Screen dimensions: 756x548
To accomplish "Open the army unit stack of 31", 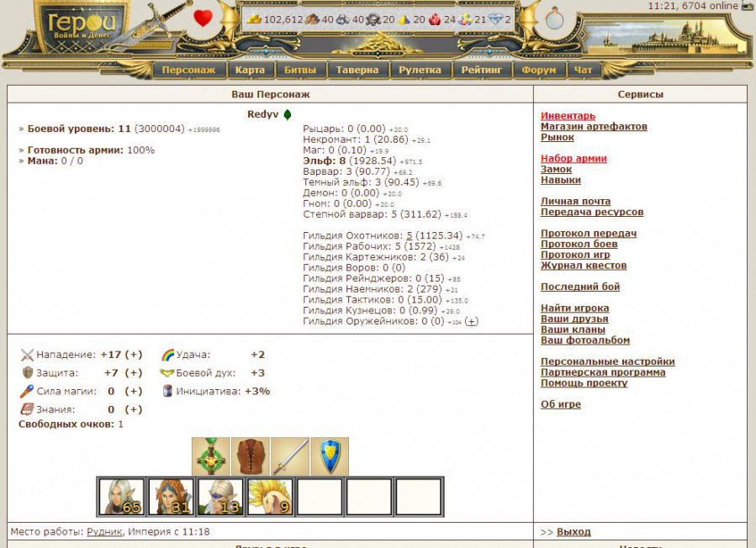I will [x=172, y=497].
